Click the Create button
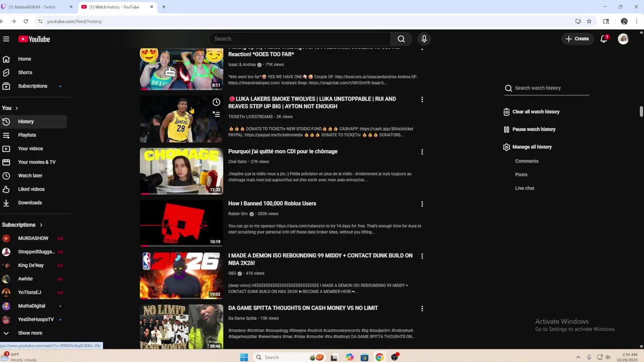Image resolution: width=644 pixels, height=362 pixels. pyautogui.click(x=577, y=39)
